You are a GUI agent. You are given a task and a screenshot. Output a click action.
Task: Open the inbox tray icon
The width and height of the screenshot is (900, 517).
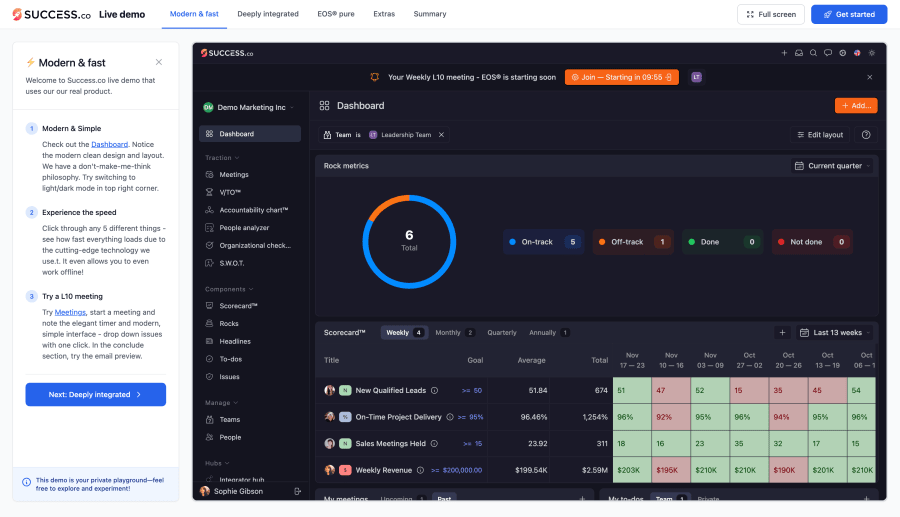tap(798, 53)
